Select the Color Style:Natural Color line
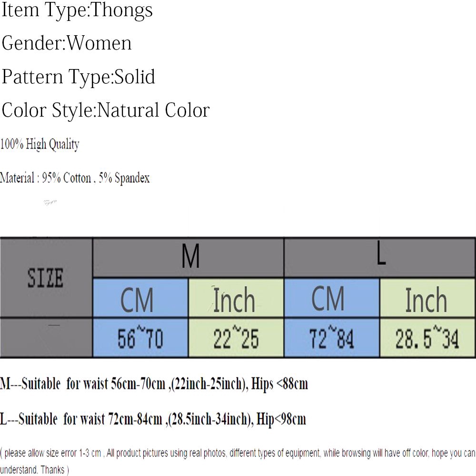Image resolution: width=476 pixels, height=476 pixels. [106, 110]
